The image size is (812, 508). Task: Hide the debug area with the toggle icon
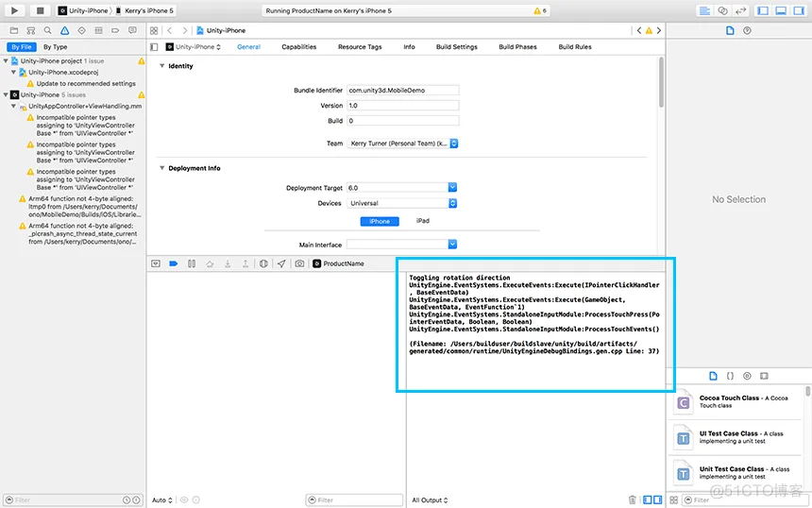tap(156, 263)
